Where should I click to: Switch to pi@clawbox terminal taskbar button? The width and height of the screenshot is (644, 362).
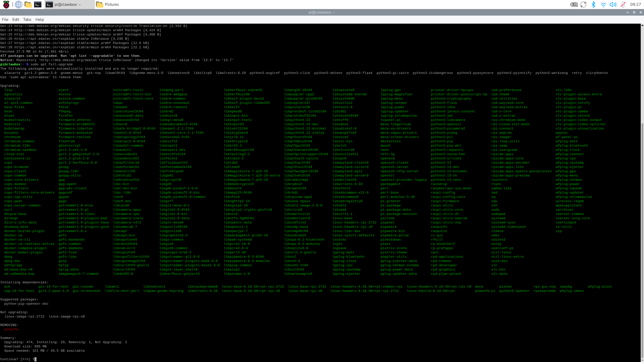click(70, 4)
